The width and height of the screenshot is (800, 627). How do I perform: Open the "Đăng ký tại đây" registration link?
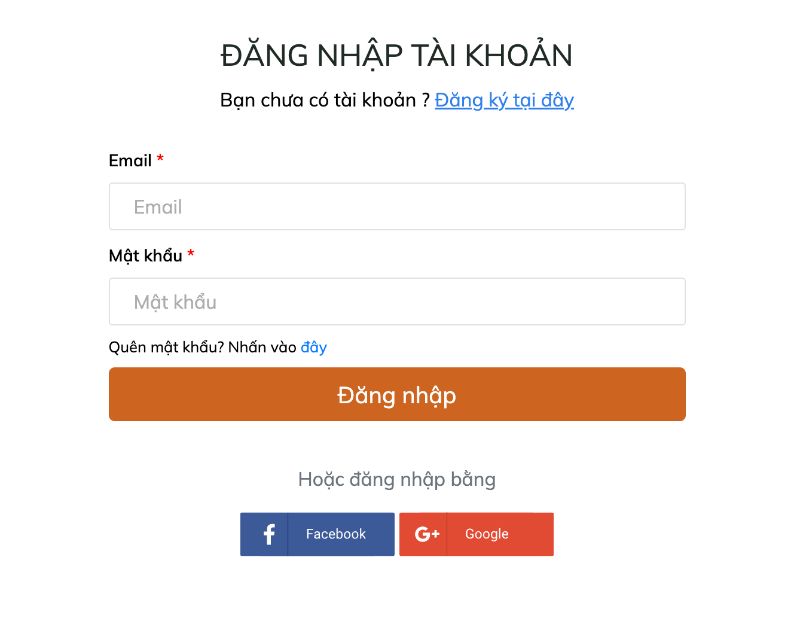[504, 100]
